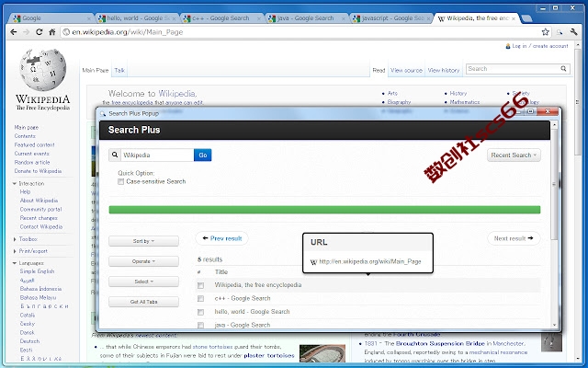
Task: Click the create account link
Action: [x=550, y=46]
